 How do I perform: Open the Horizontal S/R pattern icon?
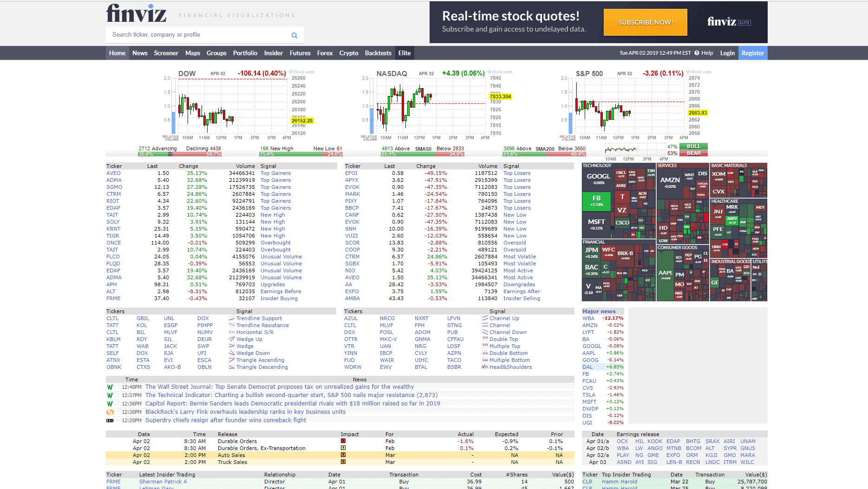click(x=232, y=332)
